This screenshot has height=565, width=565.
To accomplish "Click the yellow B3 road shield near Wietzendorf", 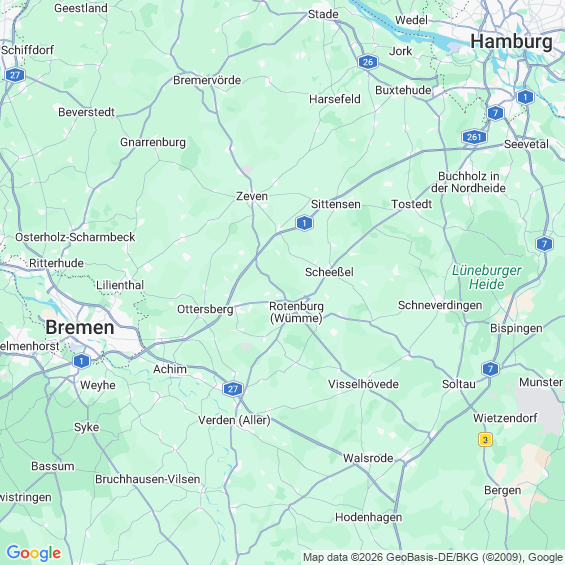I will click(x=485, y=440).
